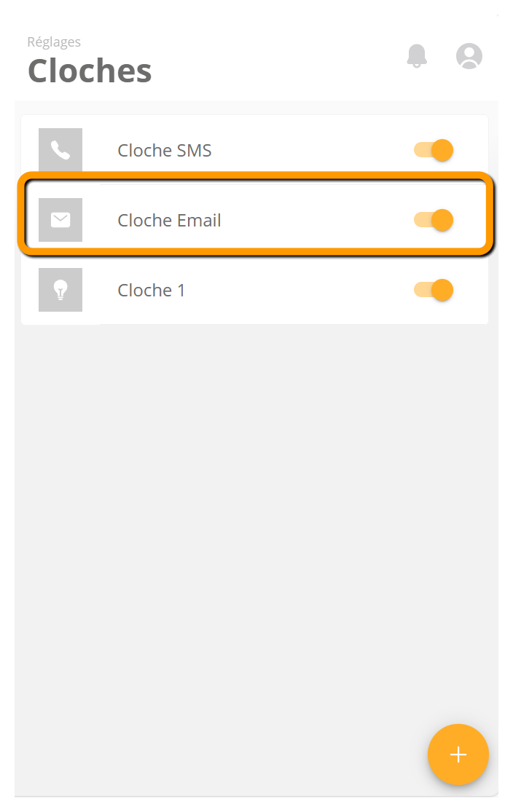Click the orange highlight frame border
Viewport: 513px width, 812px height.
coord(256,176)
